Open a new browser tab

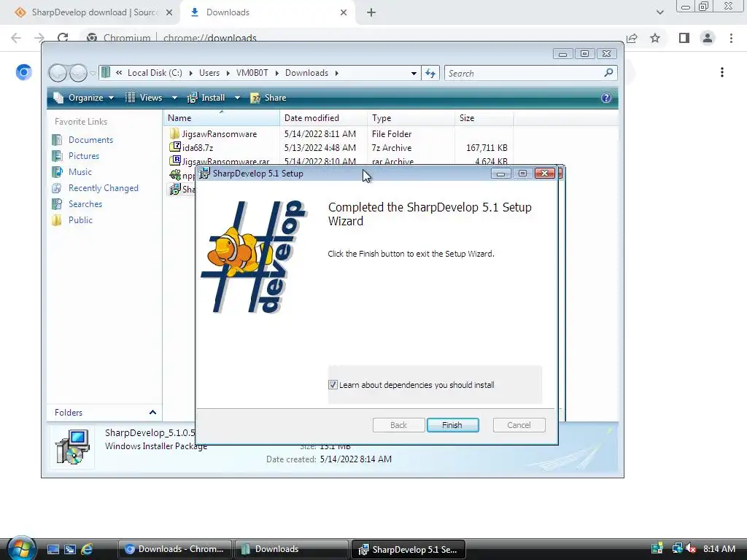[x=371, y=12]
